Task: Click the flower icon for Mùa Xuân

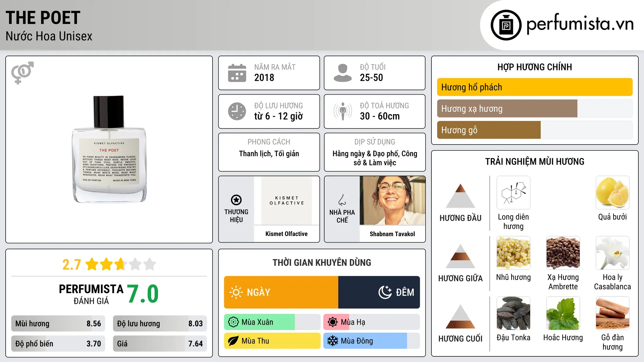Action: [233, 322]
